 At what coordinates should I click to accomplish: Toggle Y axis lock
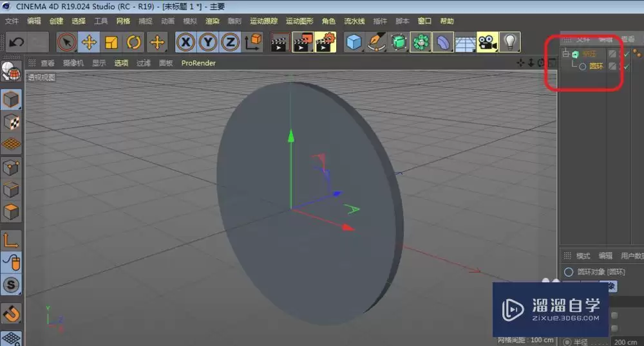click(x=208, y=42)
